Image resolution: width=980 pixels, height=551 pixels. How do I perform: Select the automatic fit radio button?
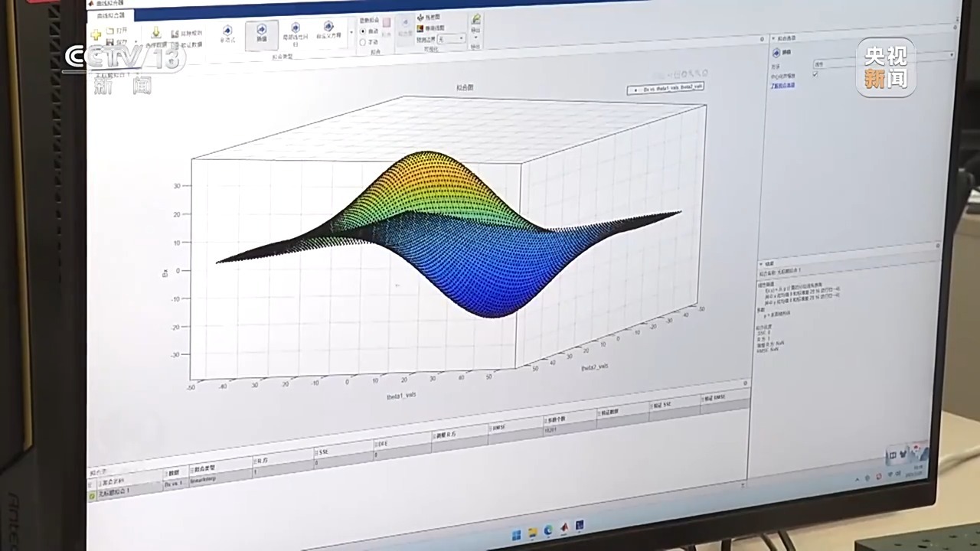pyautogui.click(x=363, y=31)
